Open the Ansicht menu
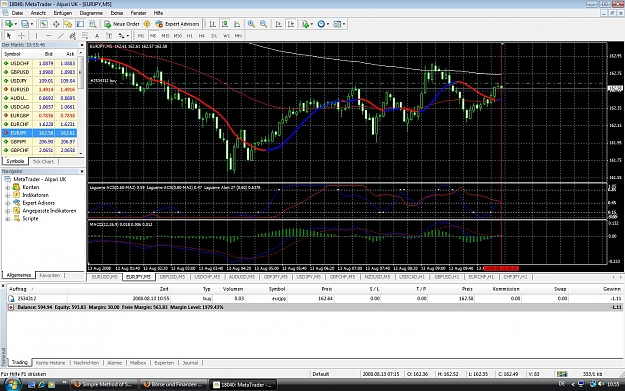625x391 pixels. click(38, 13)
